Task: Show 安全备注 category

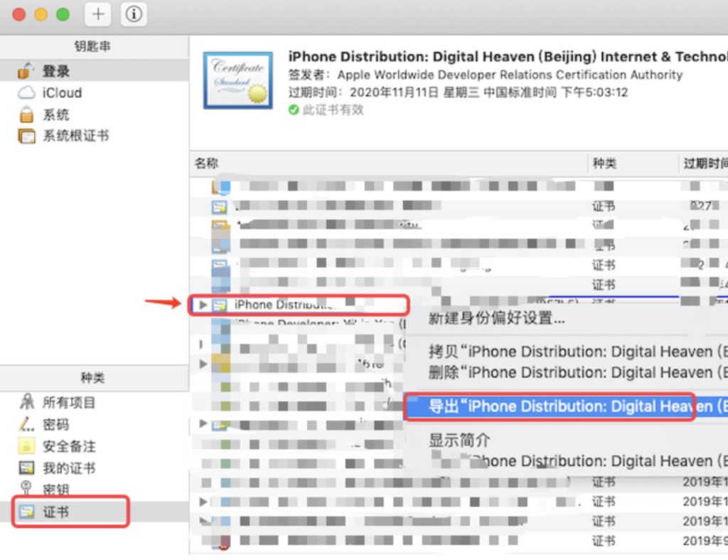Action: pyautogui.click(x=95, y=446)
